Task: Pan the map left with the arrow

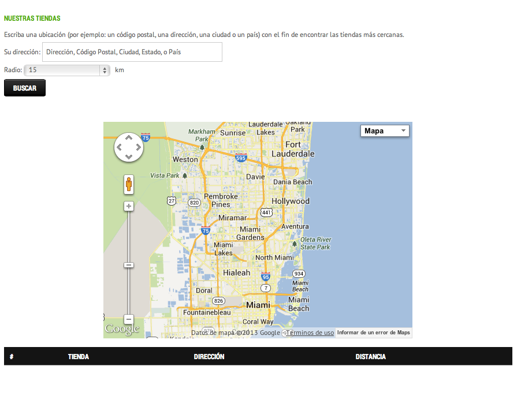Action: click(x=120, y=147)
